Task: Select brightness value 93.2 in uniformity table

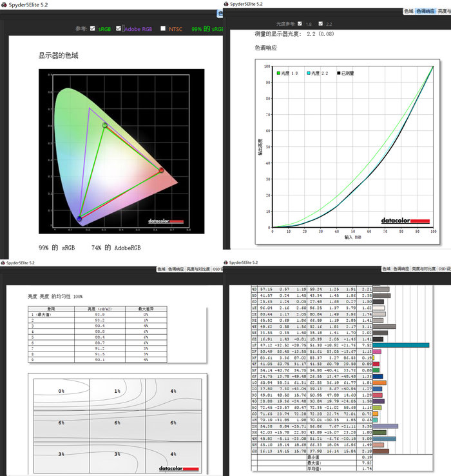Action: 100,320
